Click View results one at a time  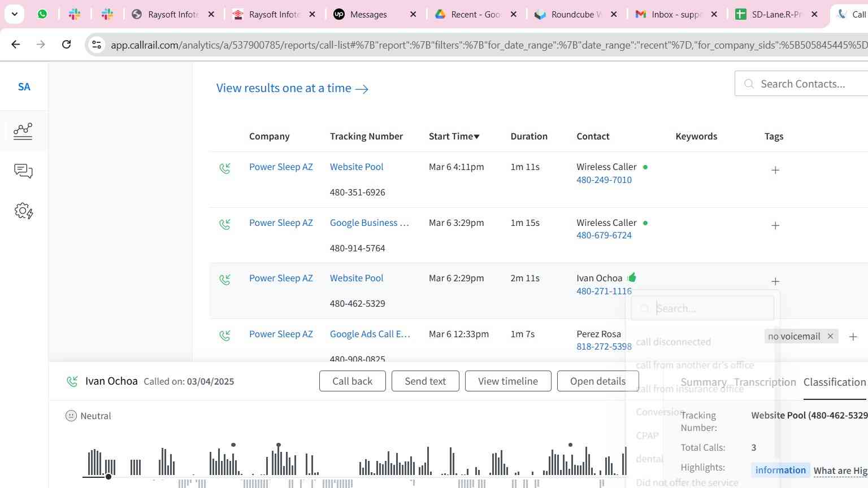tap(292, 88)
